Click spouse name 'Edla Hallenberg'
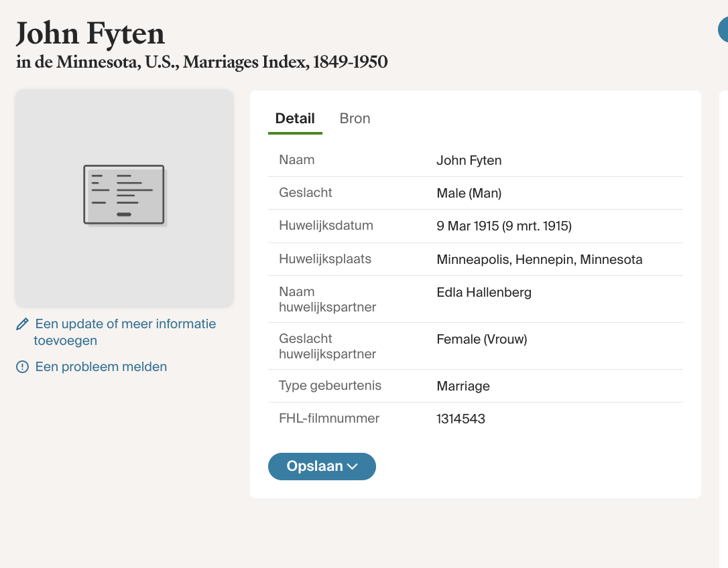The height and width of the screenshot is (568, 728). tap(483, 293)
